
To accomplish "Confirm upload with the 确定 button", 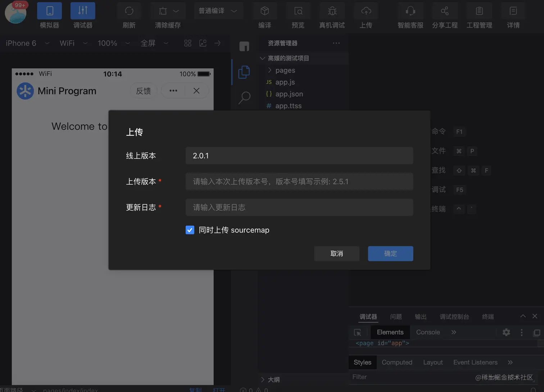I will coord(390,253).
